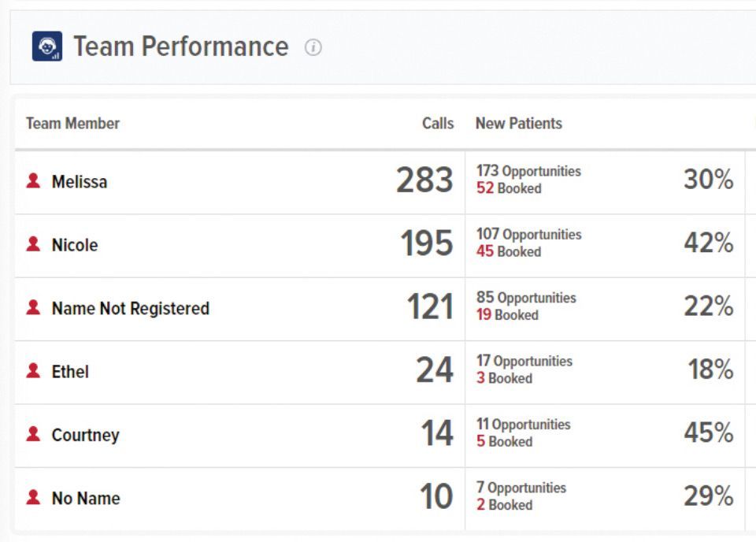Click Courtney's 5 Booked value

504,441
